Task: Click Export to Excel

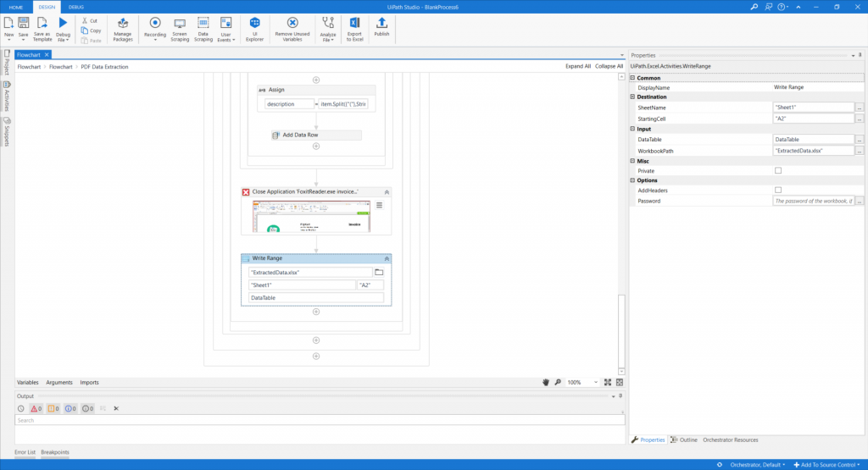Action: click(x=355, y=30)
